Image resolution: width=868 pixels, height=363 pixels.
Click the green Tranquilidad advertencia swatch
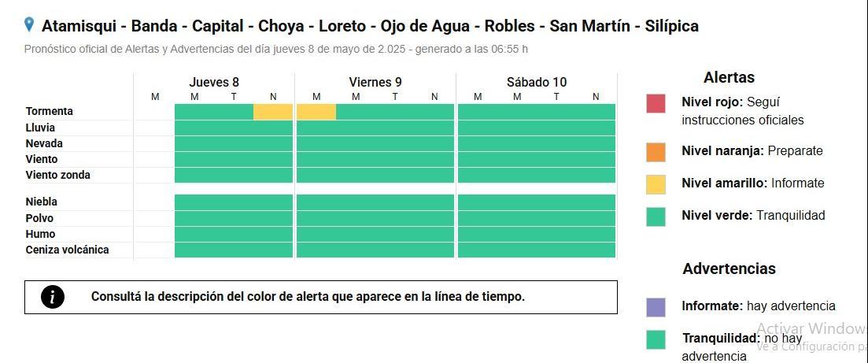click(x=656, y=339)
